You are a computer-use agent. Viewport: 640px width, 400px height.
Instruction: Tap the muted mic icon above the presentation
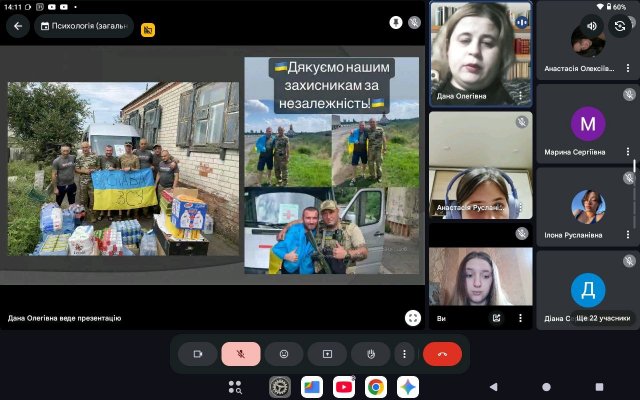pos(414,22)
